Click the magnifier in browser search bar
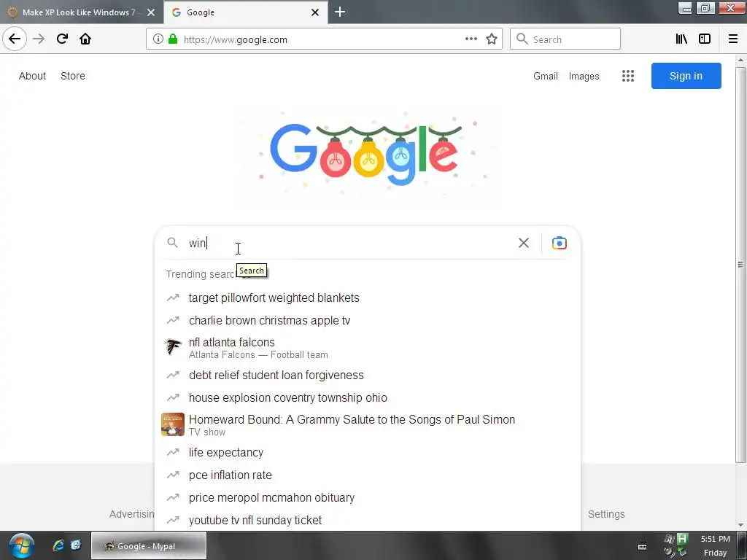Viewport: 747px width, 560px height. tap(522, 39)
